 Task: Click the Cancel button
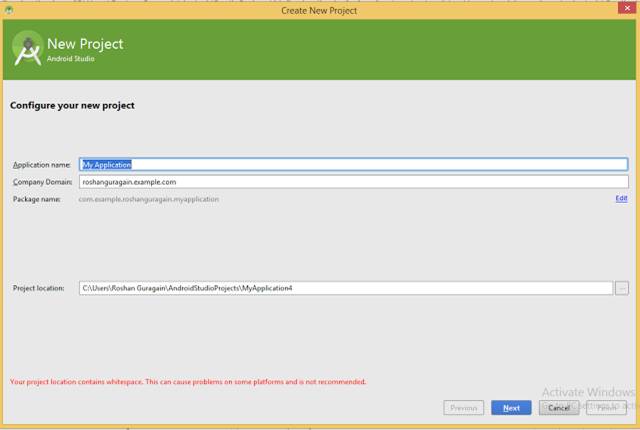click(559, 408)
